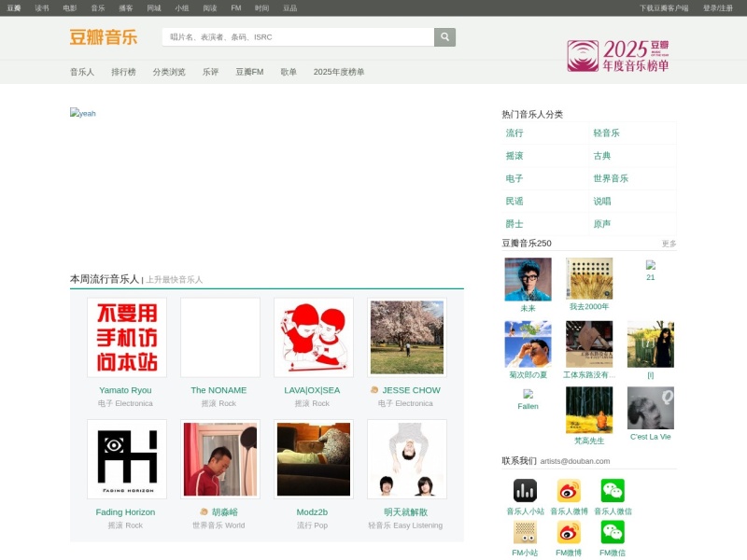
Task: Click the 豆瓣音乐 logo
Action: click(104, 37)
